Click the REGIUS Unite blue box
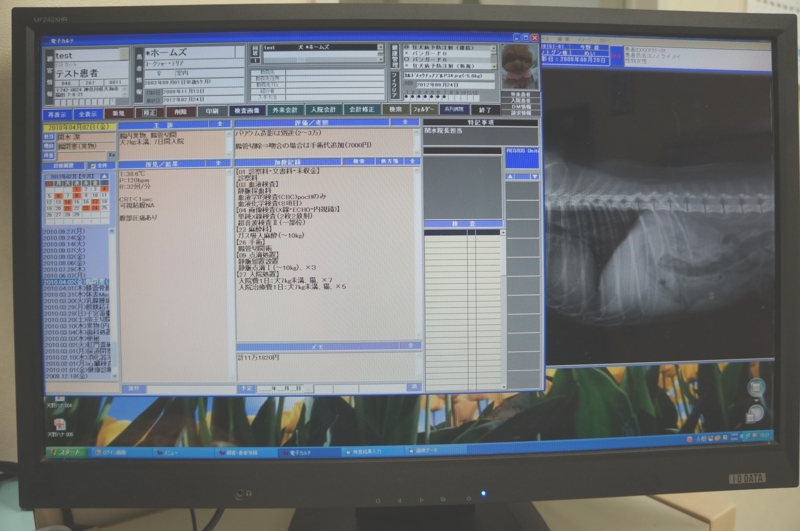Screen dimensions: 800x531 point(522,158)
